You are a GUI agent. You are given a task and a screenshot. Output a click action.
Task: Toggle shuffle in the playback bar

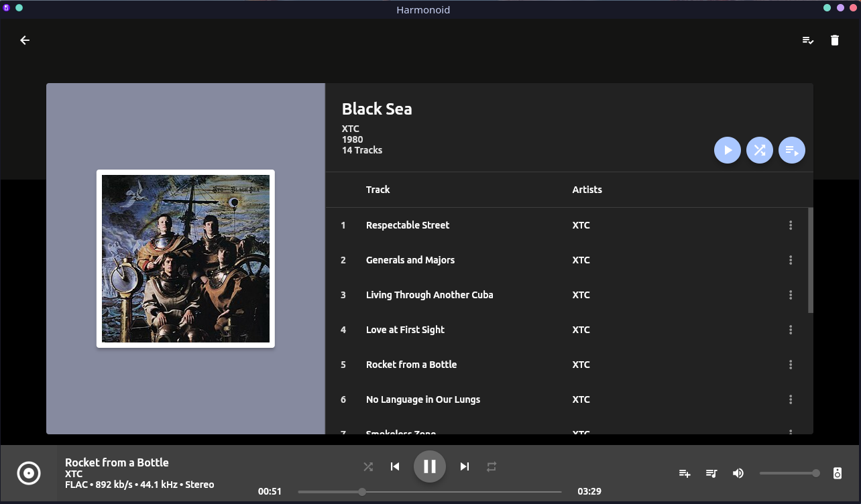tap(368, 466)
